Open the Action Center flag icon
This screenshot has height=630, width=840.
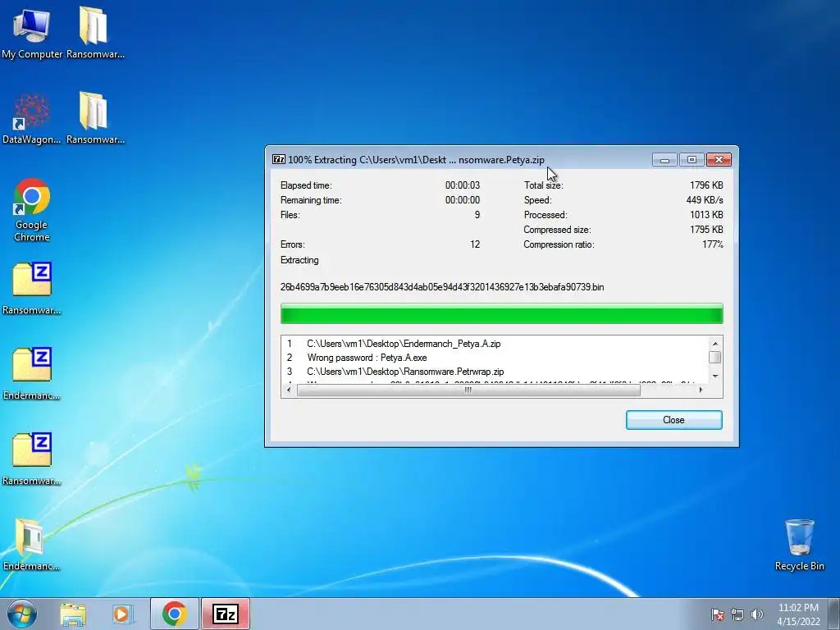tap(718, 614)
